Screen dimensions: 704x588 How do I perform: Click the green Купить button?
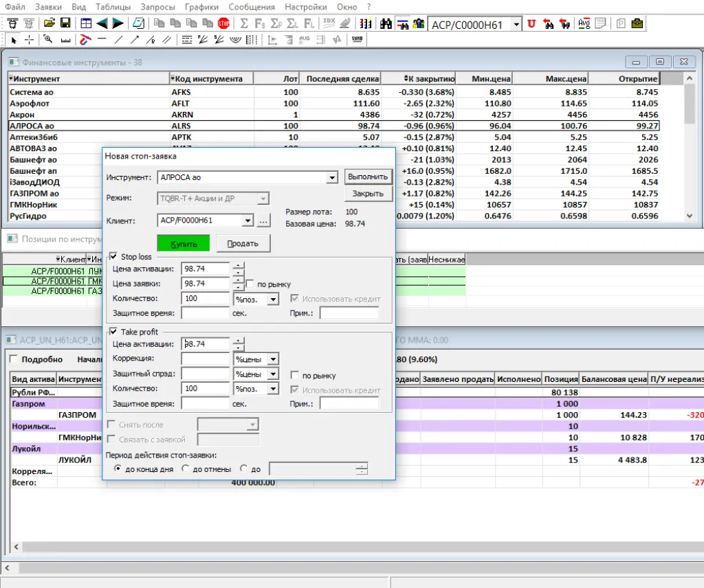pyautogui.click(x=184, y=243)
